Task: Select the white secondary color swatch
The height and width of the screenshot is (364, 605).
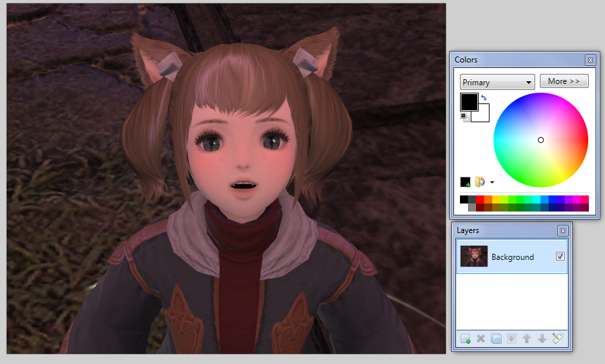Action: (x=483, y=116)
